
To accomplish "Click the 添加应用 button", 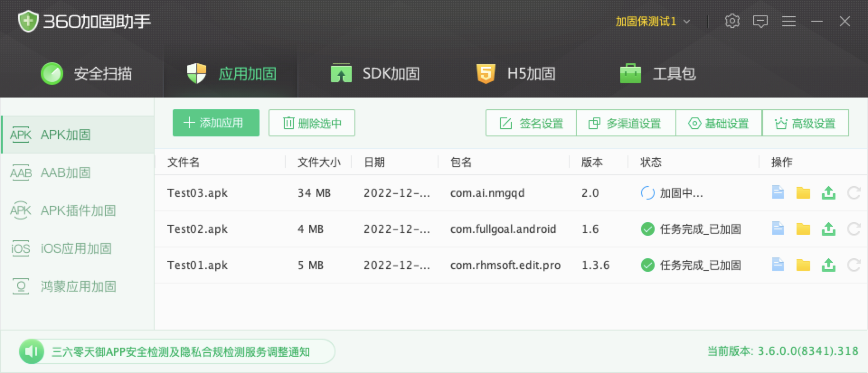I will click(x=216, y=123).
